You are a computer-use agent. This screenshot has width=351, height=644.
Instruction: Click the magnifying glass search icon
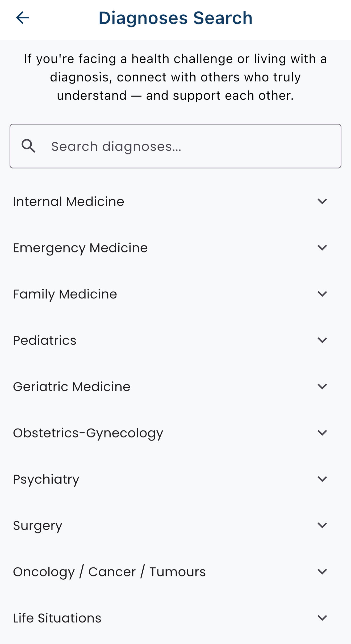coord(28,146)
